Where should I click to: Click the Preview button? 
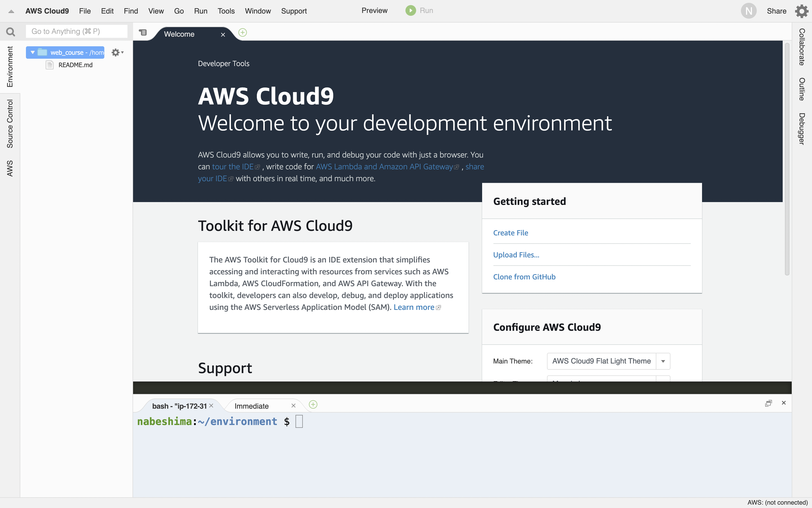(x=374, y=11)
